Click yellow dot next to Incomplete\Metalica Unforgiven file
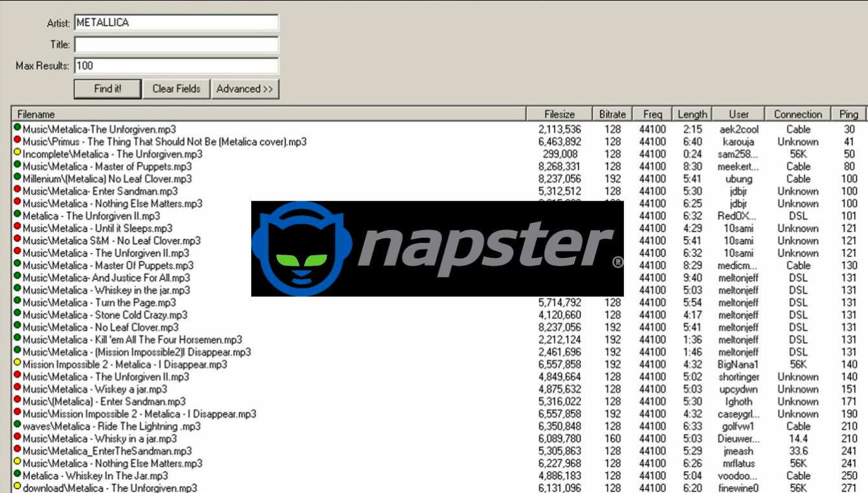 17,153
